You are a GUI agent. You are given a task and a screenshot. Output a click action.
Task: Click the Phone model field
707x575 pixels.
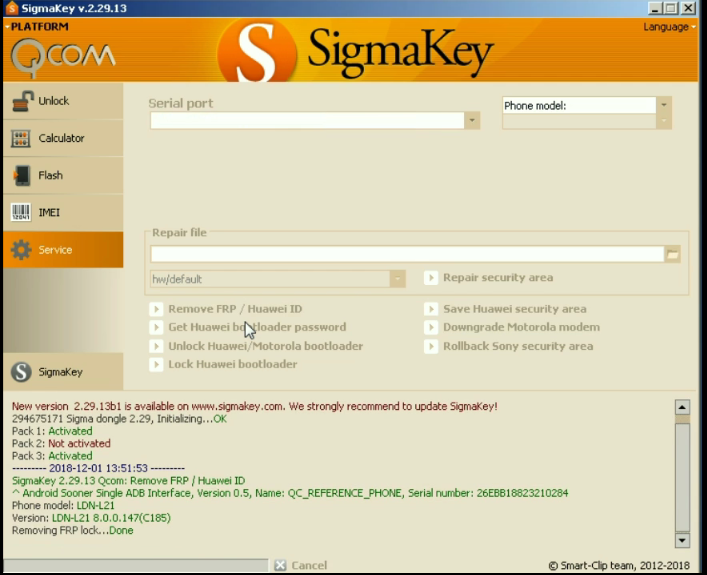coord(579,106)
